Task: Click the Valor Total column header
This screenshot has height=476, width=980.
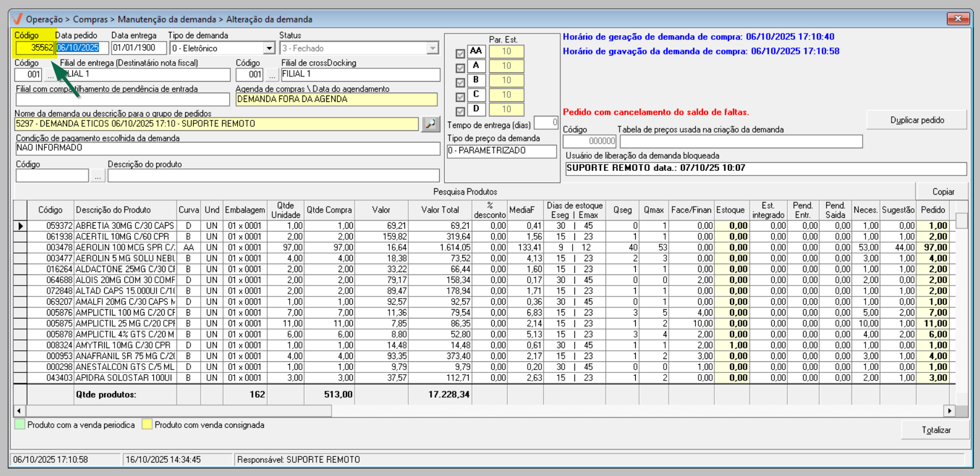Action: click(x=440, y=210)
